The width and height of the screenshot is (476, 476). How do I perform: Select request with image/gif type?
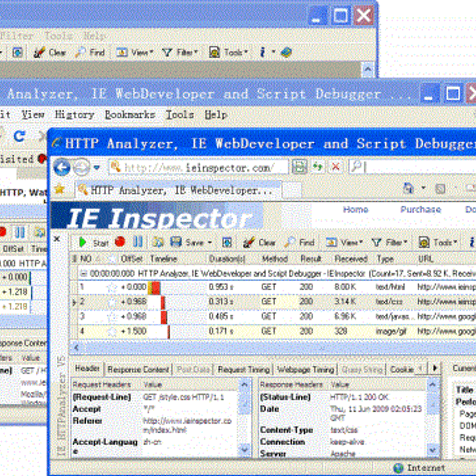(273, 331)
